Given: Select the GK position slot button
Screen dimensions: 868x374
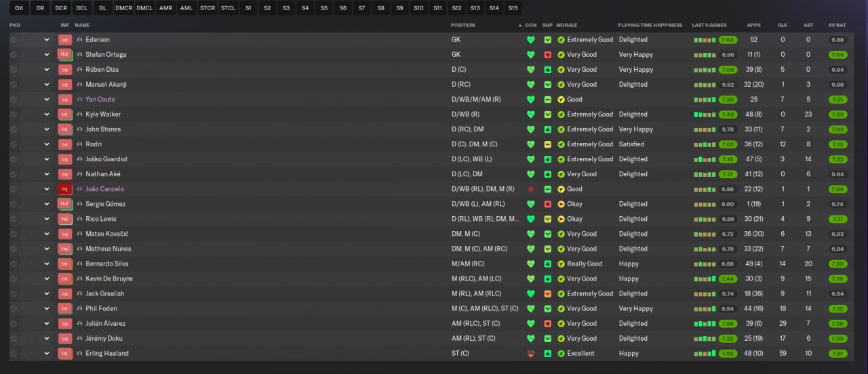Looking at the screenshot, I should click(19, 8).
